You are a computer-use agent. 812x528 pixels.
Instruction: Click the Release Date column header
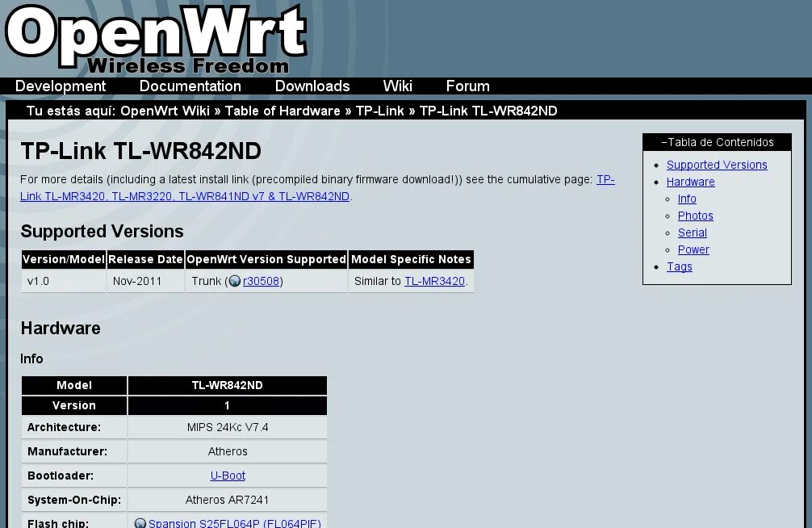(145, 259)
